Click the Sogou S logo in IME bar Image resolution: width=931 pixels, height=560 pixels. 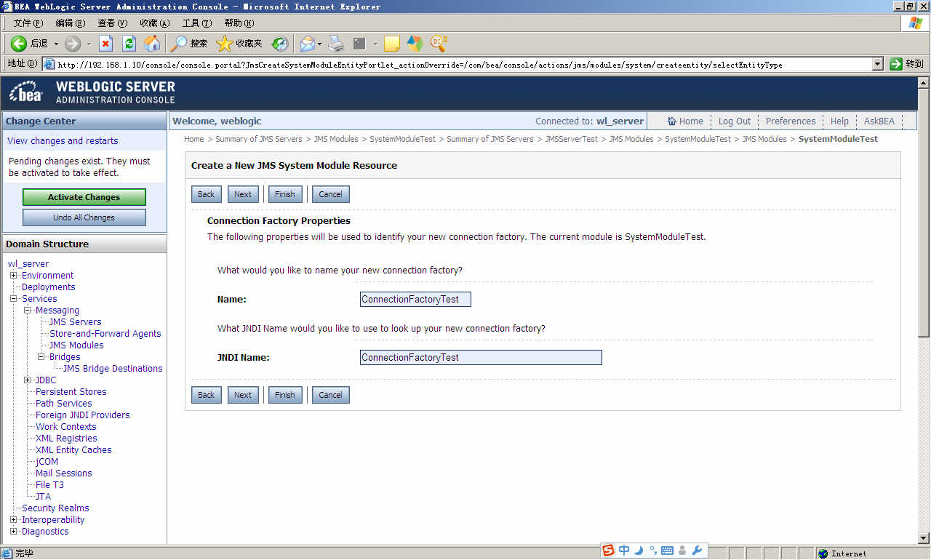[x=608, y=551]
